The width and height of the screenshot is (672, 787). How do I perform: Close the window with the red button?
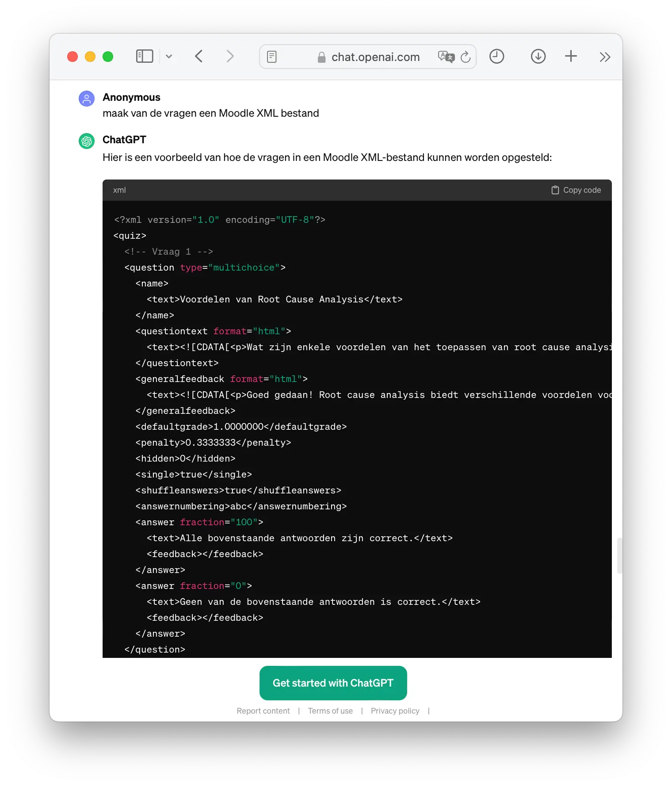coord(73,57)
